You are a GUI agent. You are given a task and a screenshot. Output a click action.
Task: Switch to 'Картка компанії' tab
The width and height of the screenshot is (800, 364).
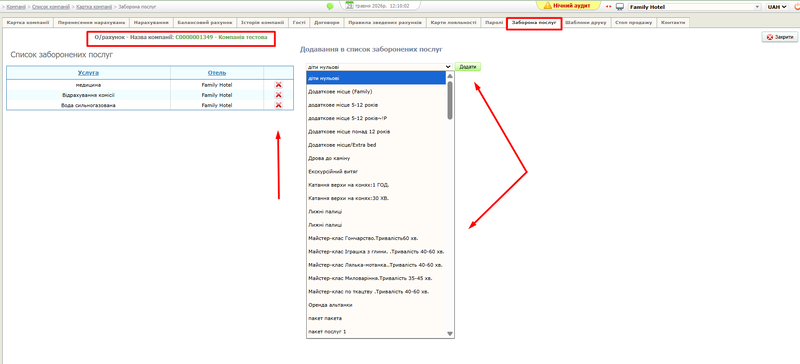pyautogui.click(x=28, y=22)
